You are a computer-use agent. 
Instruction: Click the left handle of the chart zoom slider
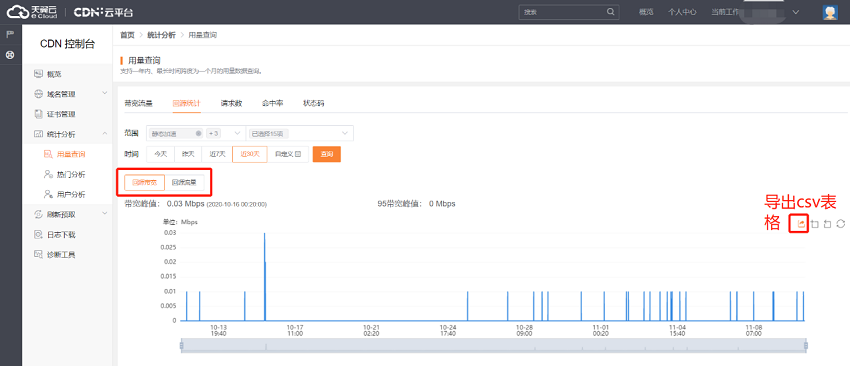pos(182,345)
